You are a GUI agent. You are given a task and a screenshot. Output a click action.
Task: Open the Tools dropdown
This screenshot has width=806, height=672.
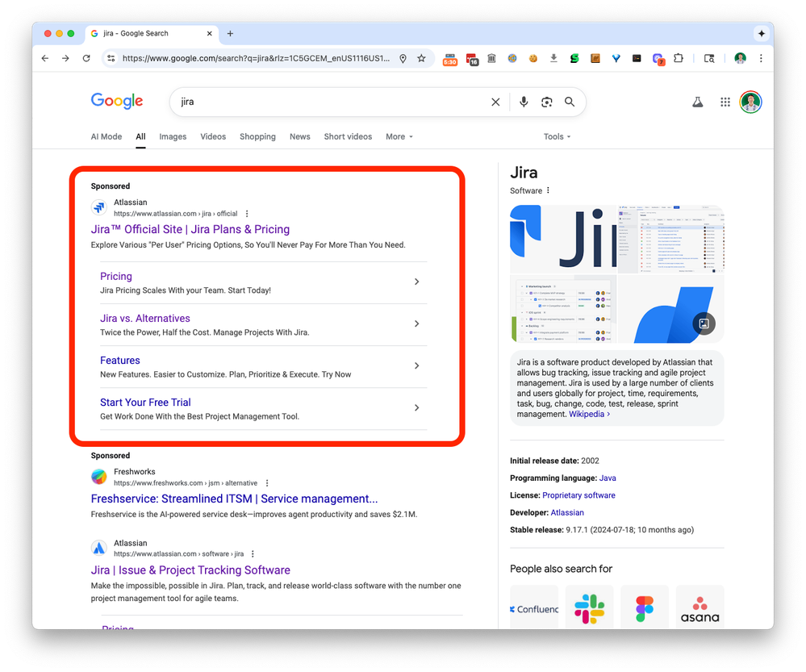[x=558, y=137]
